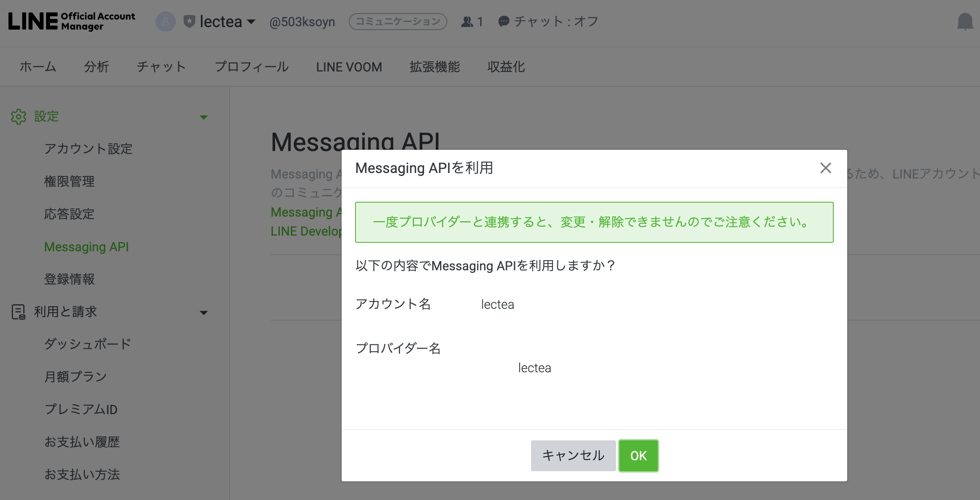Click the verified badge icon beside lectea

click(x=189, y=22)
